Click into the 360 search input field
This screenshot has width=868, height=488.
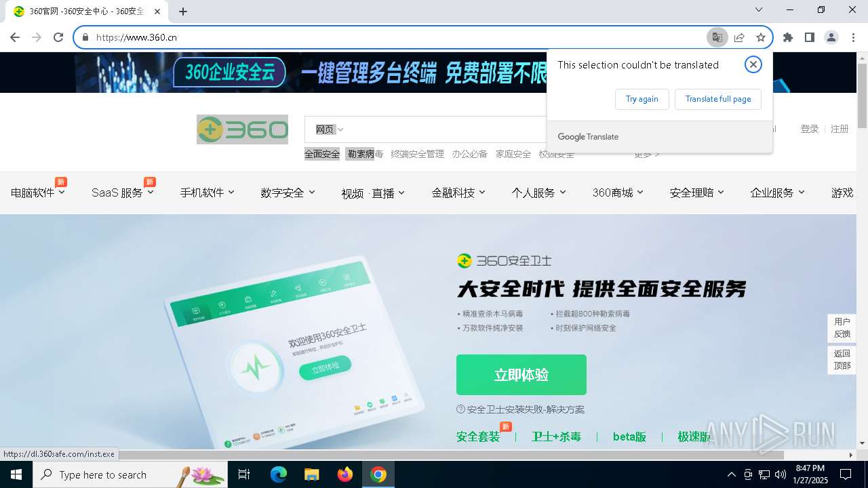(x=448, y=129)
